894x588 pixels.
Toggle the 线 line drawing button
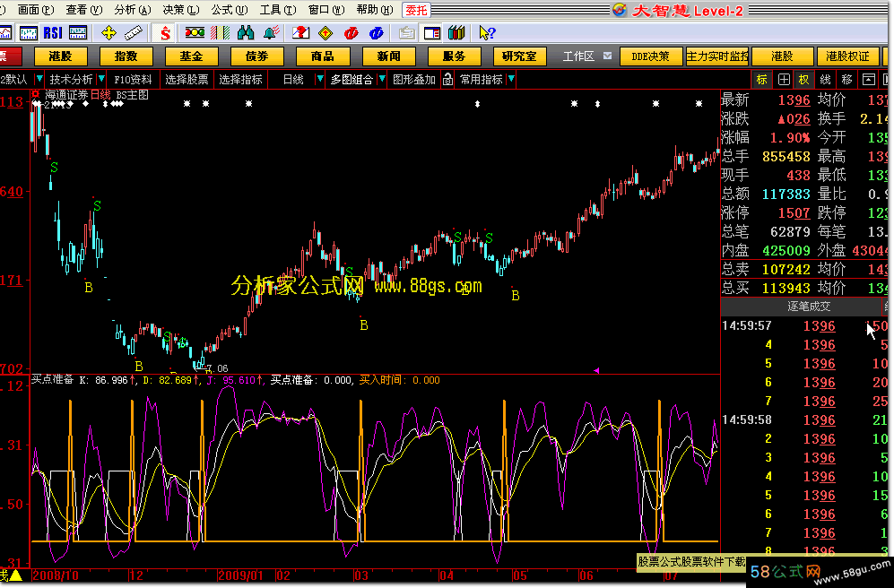[x=825, y=79]
